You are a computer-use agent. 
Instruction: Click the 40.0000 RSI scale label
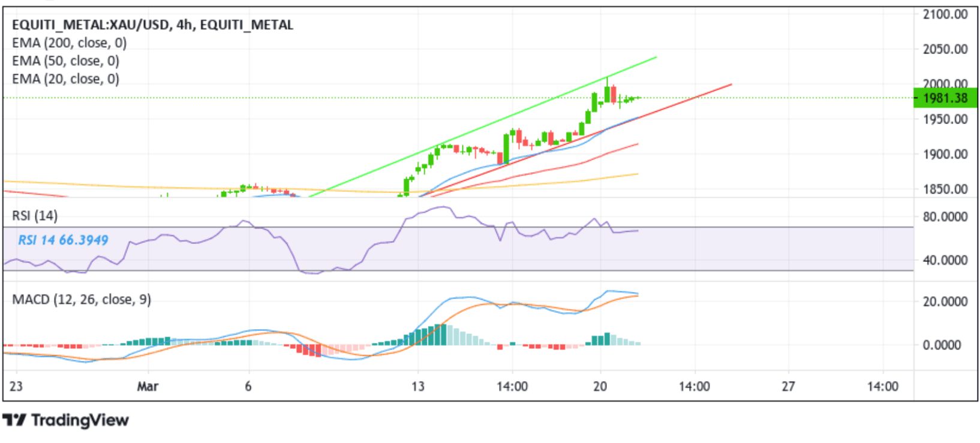[x=945, y=260]
